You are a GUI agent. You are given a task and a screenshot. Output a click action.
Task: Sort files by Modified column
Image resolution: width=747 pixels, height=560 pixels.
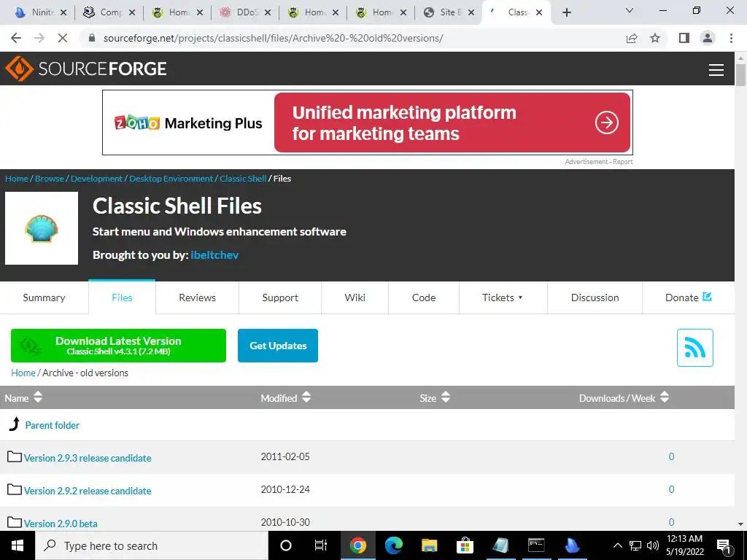(x=285, y=397)
